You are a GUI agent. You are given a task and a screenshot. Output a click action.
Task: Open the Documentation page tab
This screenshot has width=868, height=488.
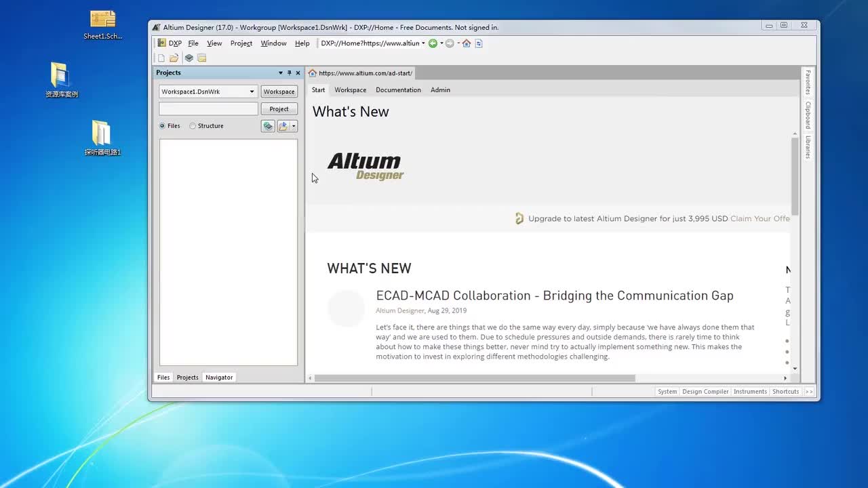[x=398, y=89]
